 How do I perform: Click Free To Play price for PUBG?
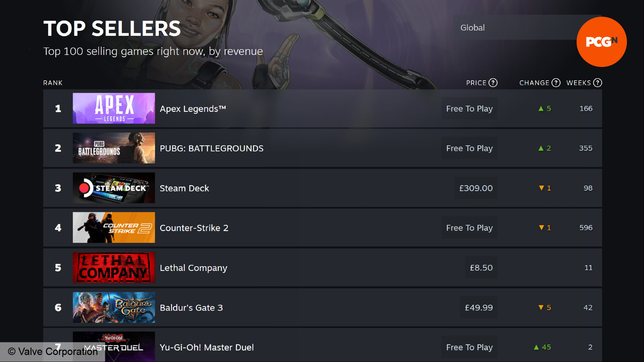click(469, 148)
